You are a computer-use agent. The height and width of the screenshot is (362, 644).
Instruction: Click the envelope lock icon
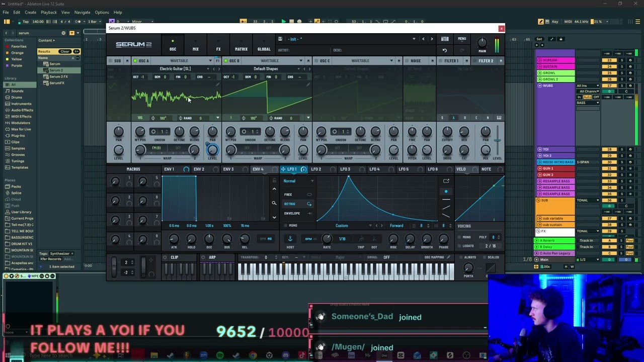(274, 181)
